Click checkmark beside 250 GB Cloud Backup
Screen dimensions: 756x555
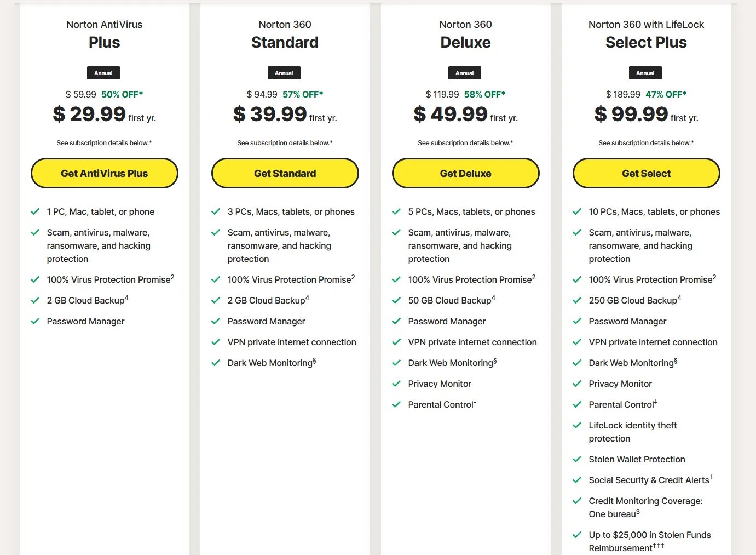click(576, 300)
